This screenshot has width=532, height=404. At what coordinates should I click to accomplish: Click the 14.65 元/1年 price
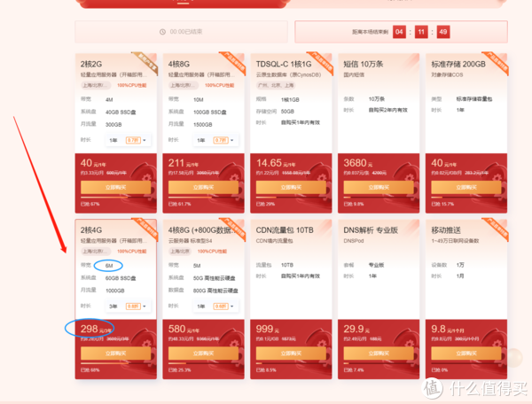click(276, 163)
